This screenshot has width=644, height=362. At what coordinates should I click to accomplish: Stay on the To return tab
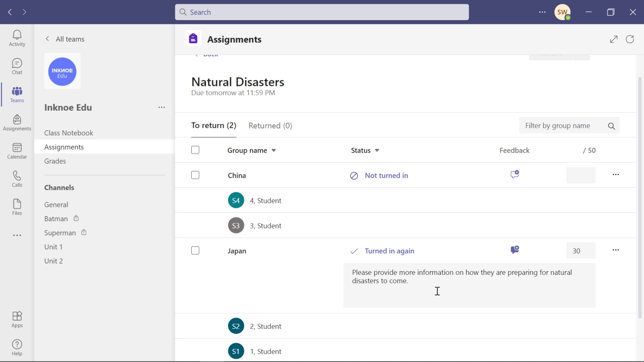[213, 125]
